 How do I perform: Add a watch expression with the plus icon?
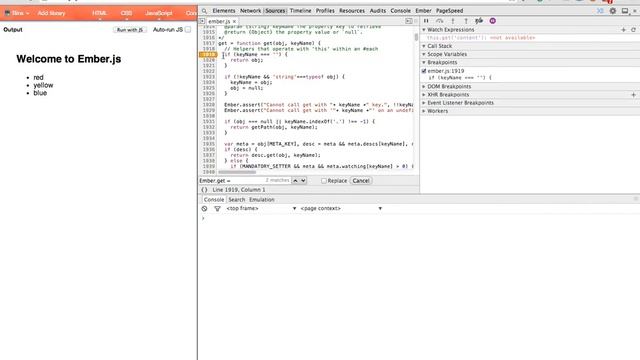[623, 30]
